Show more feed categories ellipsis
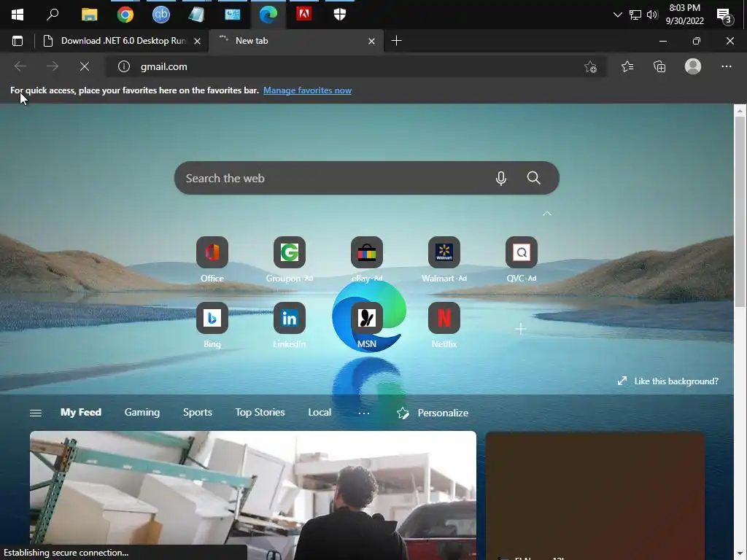747x560 pixels. (x=364, y=413)
